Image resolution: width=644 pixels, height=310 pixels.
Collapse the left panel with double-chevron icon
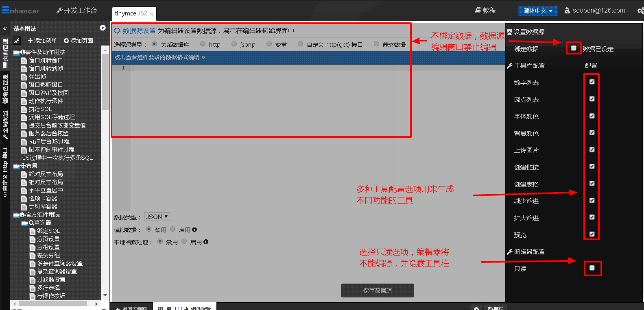click(x=5, y=28)
